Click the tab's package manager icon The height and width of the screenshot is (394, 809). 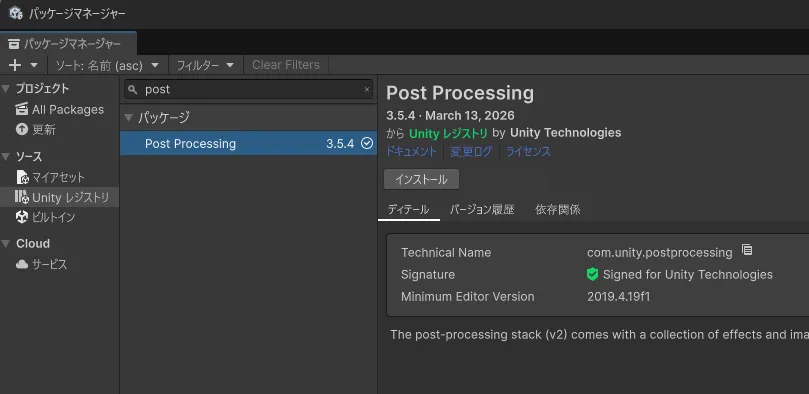pyautogui.click(x=14, y=44)
